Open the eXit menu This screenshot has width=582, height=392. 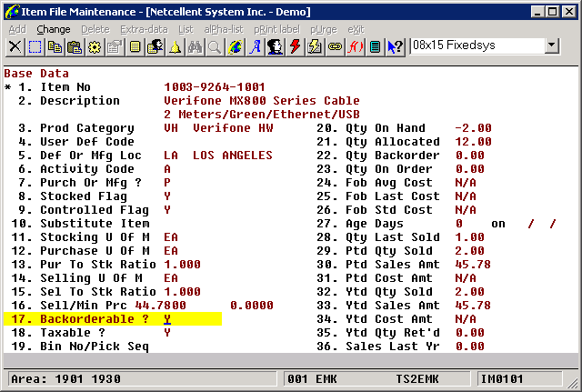pos(356,29)
